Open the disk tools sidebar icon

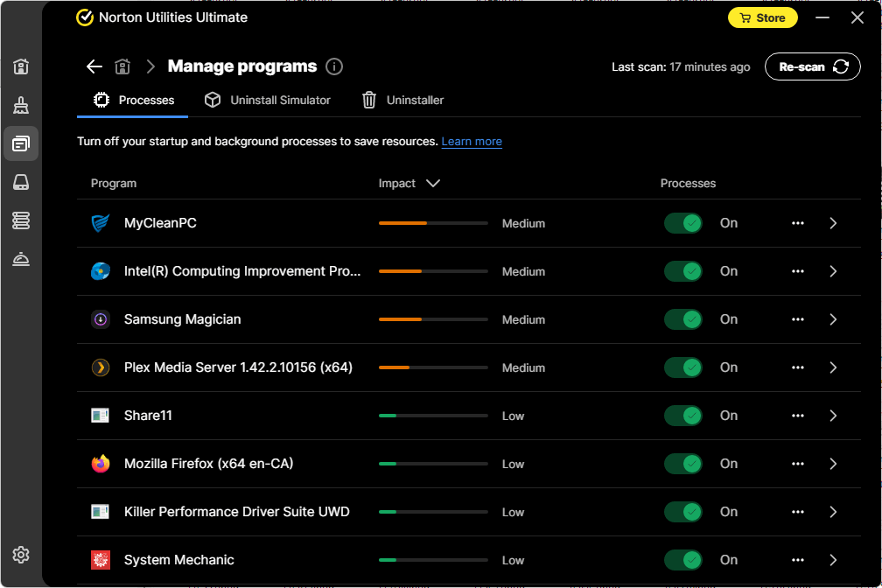(x=20, y=220)
